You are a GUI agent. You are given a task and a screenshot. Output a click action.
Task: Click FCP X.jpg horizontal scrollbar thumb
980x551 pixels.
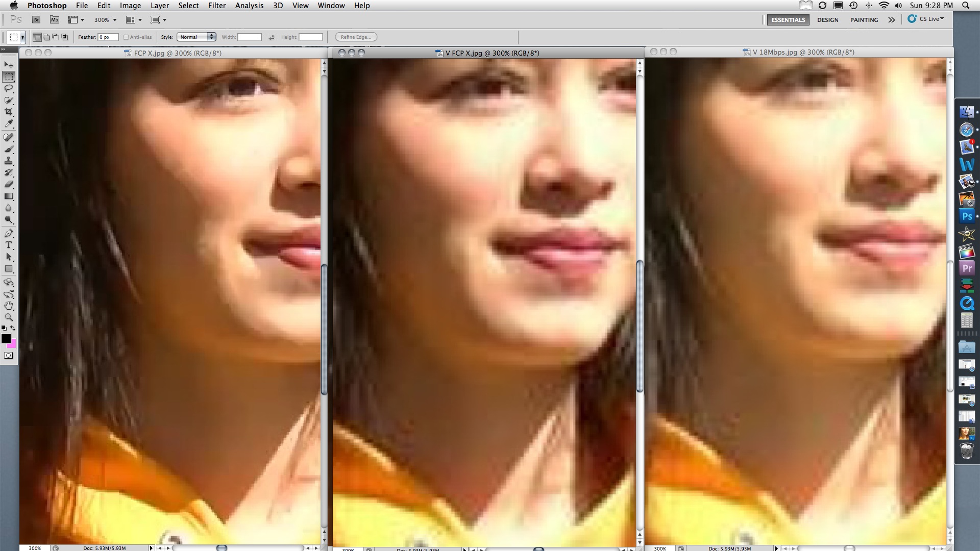[222, 548]
